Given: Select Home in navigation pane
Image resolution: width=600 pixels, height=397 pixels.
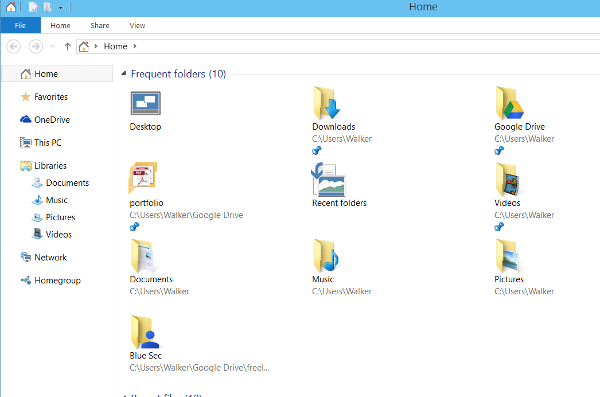Looking at the screenshot, I should [x=57, y=74].
